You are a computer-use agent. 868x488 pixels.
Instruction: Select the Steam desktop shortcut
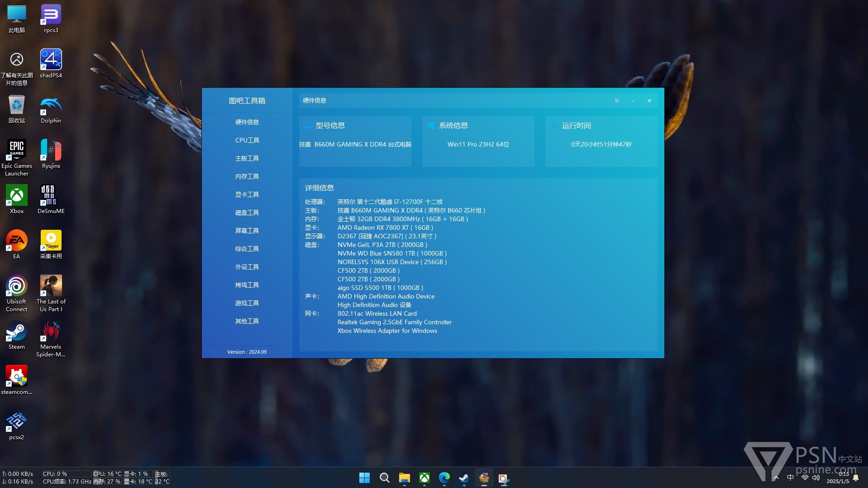pyautogui.click(x=17, y=335)
